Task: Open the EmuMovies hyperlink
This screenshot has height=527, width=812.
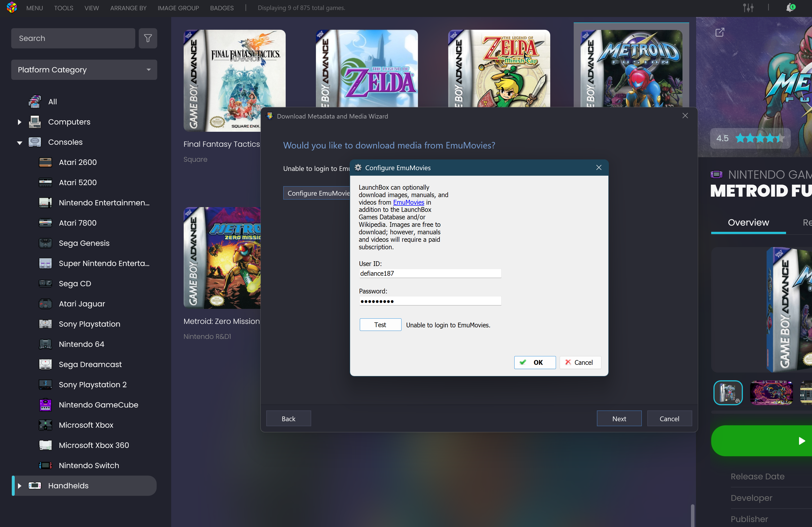Action: (408, 202)
